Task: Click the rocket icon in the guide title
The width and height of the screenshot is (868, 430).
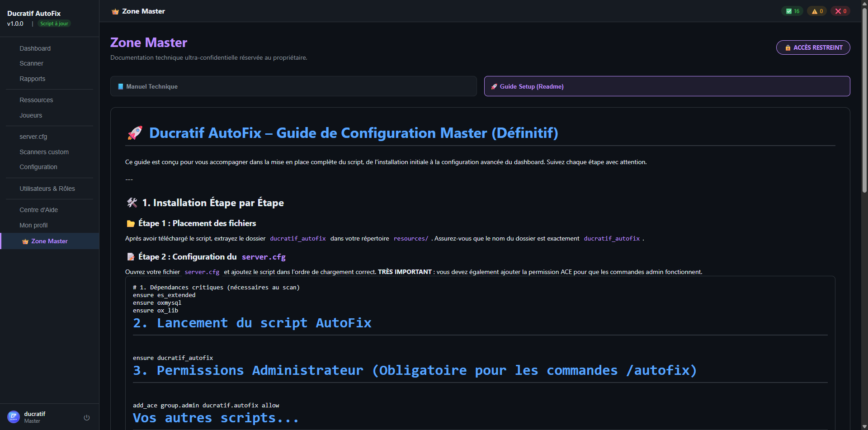Action: (x=134, y=132)
